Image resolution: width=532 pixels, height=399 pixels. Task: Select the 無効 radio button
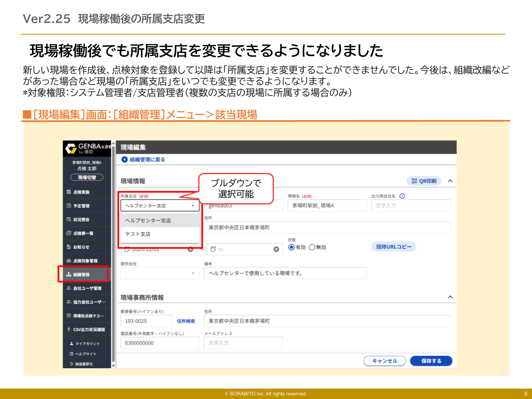tap(312, 247)
